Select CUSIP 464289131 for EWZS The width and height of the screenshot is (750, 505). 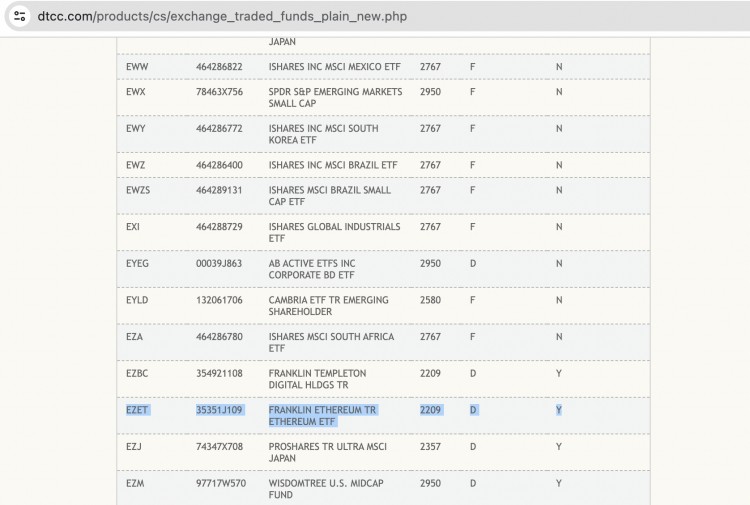click(219, 190)
